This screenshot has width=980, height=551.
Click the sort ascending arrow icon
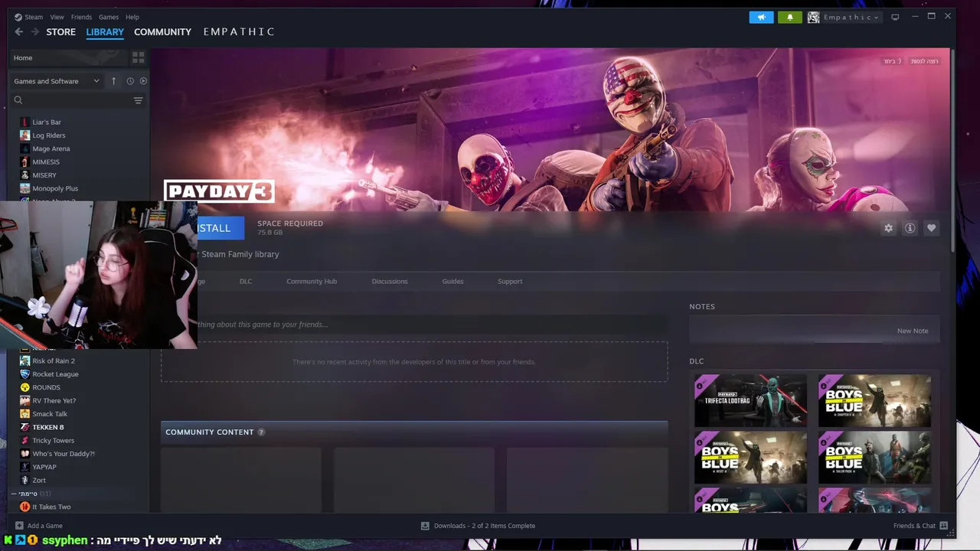113,81
